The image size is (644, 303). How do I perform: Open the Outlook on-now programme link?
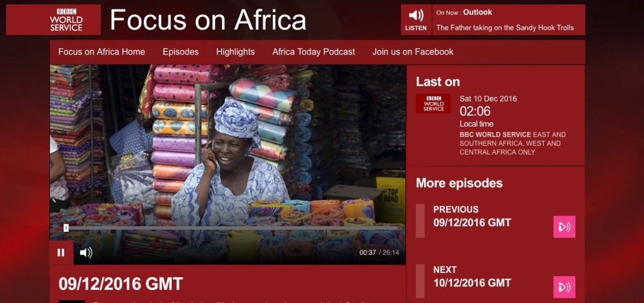478,12
